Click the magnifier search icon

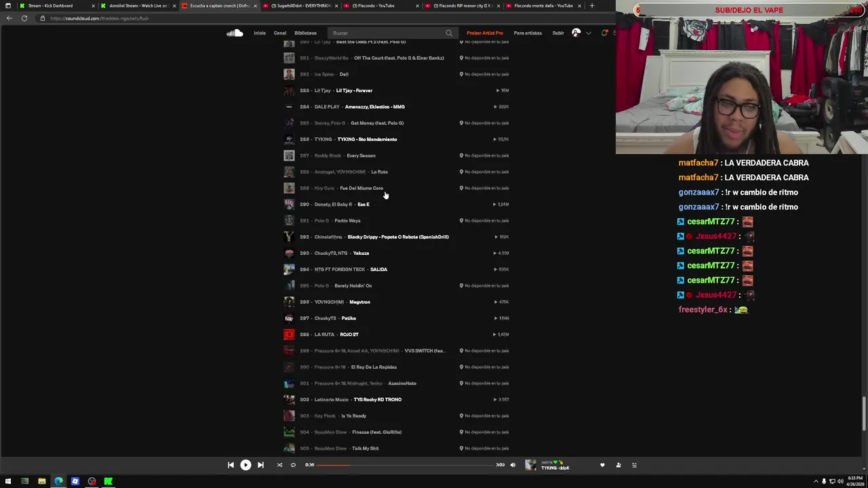[449, 33]
